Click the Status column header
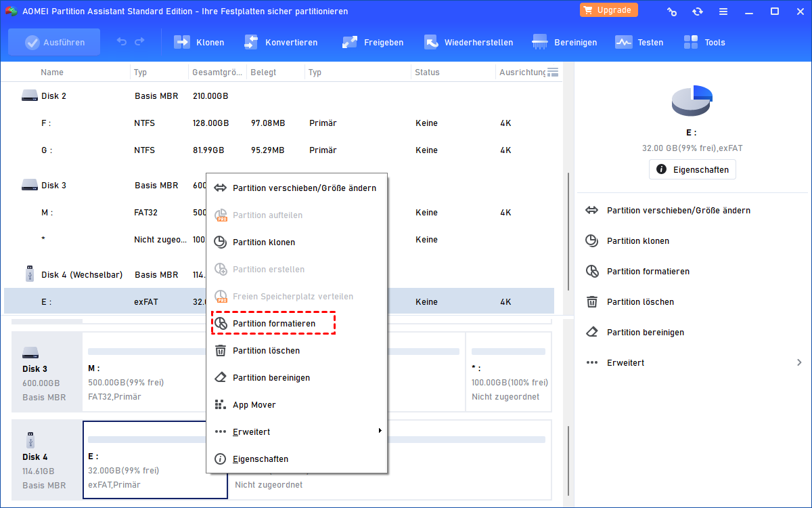 click(x=427, y=72)
